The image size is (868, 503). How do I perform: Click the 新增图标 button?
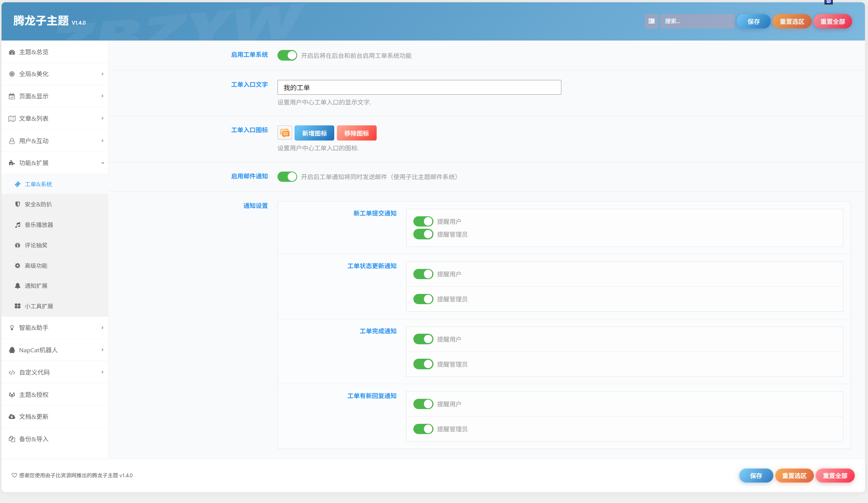(x=314, y=133)
